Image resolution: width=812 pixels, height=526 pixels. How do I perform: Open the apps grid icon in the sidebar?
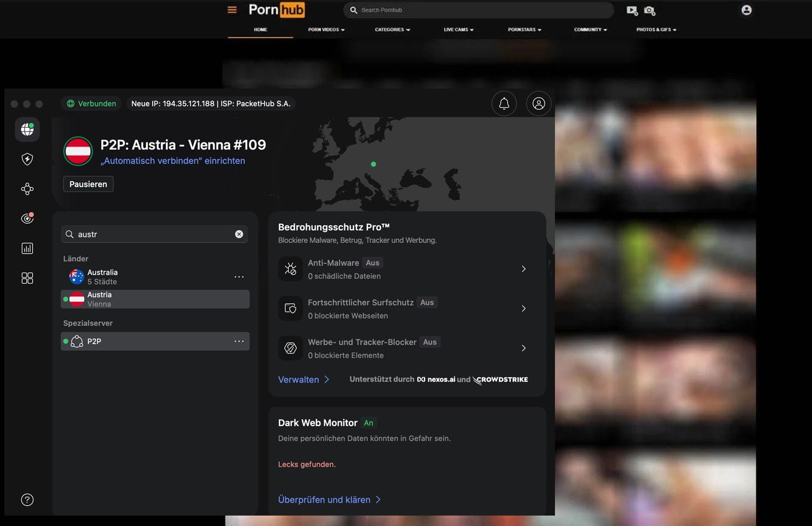pos(27,278)
